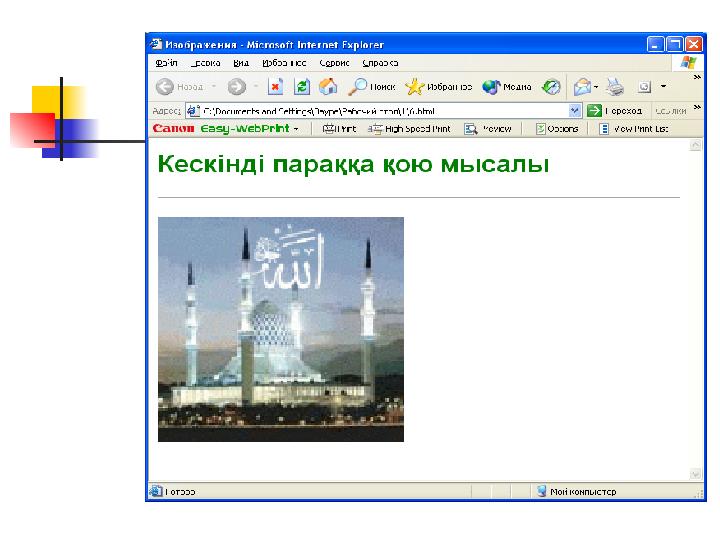Expand the Easy-WebPrint dropdown arrow

(296, 129)
